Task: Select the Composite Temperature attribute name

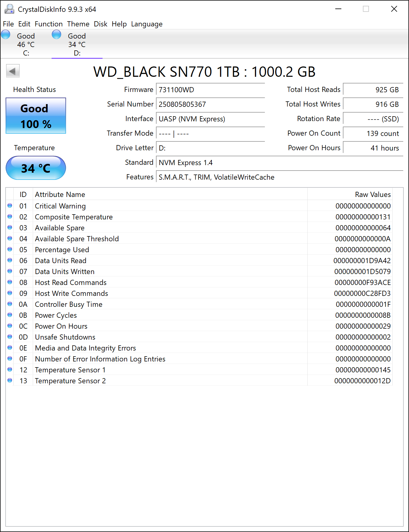Action: pyautogui.click(x=74, y=217)
